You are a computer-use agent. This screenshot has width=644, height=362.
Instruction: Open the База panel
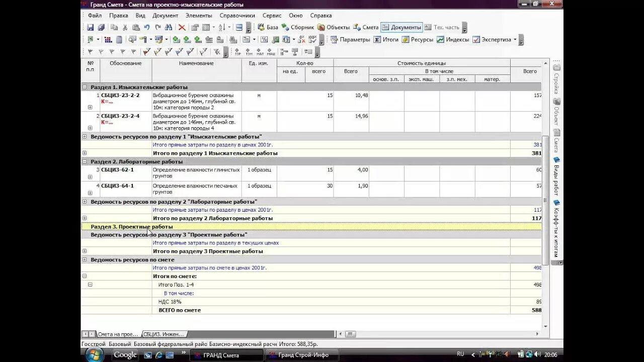(x=268, y=28)
